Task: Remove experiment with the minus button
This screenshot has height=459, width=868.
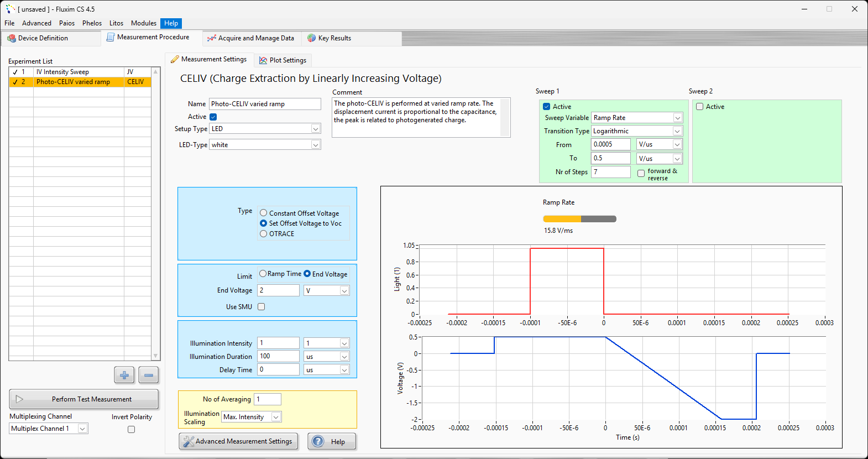Action: 148,375
